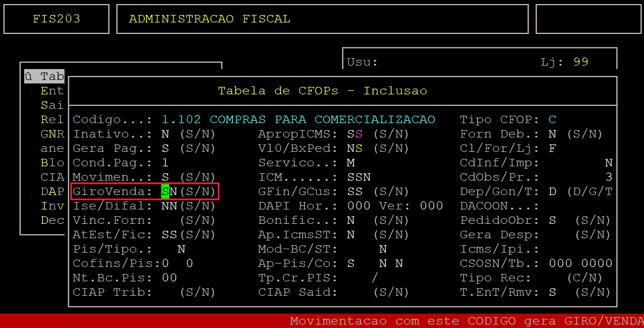The image size is (644, 328).
Task: Click the CSOSN/Tb. field value
Action: coord(580,264)
